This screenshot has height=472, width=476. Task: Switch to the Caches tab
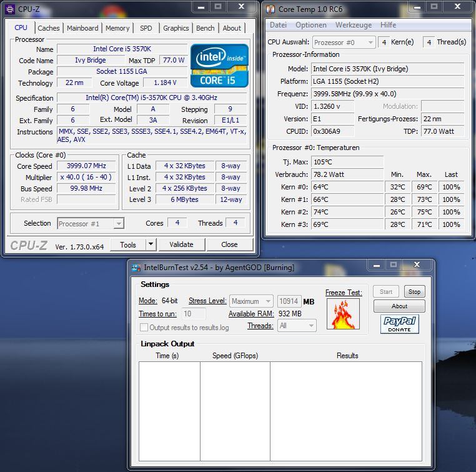click(49, 28)
